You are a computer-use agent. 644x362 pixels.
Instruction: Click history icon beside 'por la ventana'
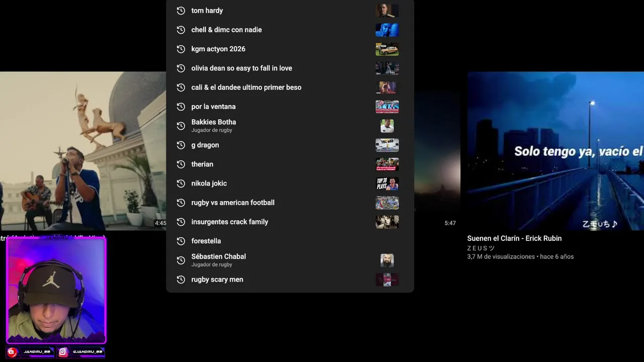(x=181, y=107)
